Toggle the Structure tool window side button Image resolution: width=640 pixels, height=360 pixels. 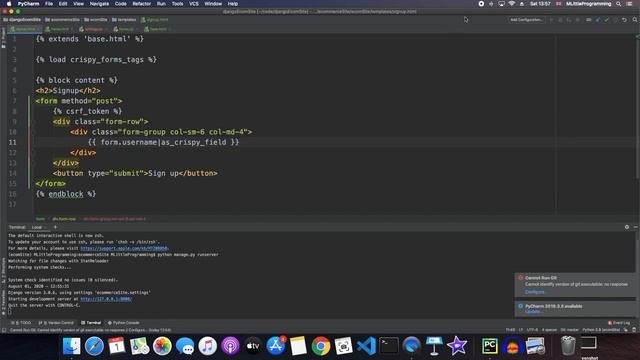(x=3, y=270)
